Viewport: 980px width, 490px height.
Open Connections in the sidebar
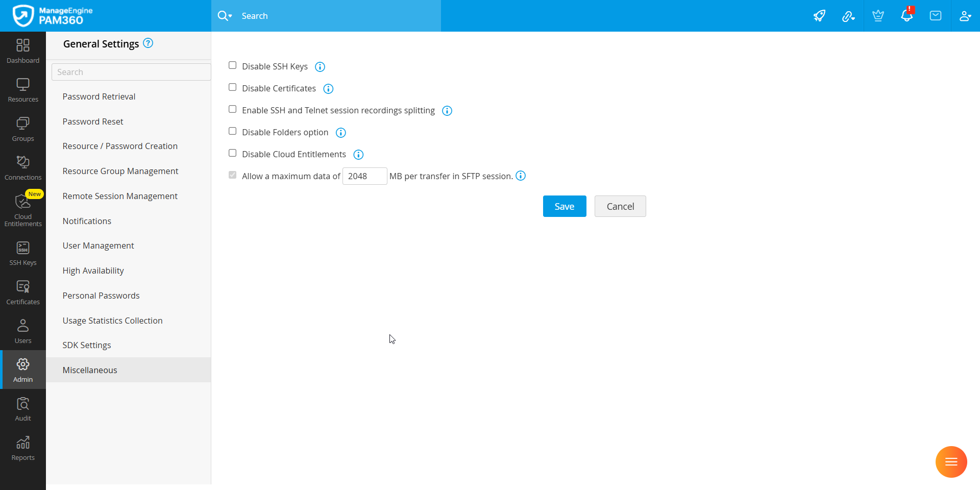(x=23, y=168)
